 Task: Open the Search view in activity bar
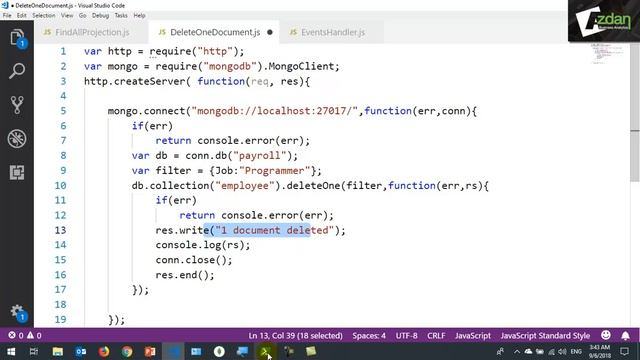click(17, 71)
